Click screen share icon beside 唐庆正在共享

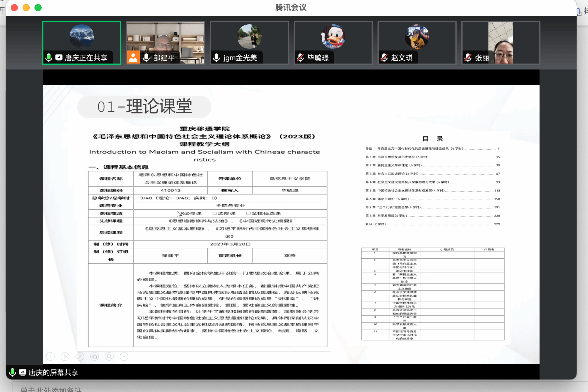(59, 58)
